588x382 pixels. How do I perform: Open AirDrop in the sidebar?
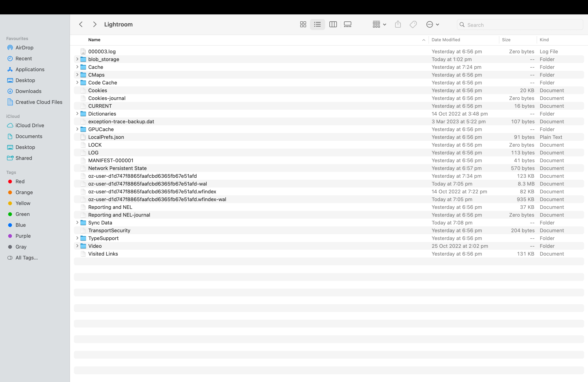click(24, 48)
